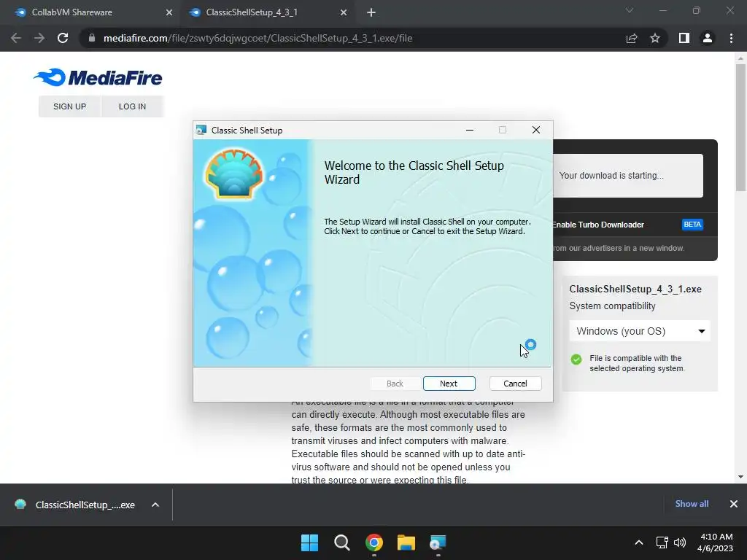View site security lock info

tap(91, 38)
